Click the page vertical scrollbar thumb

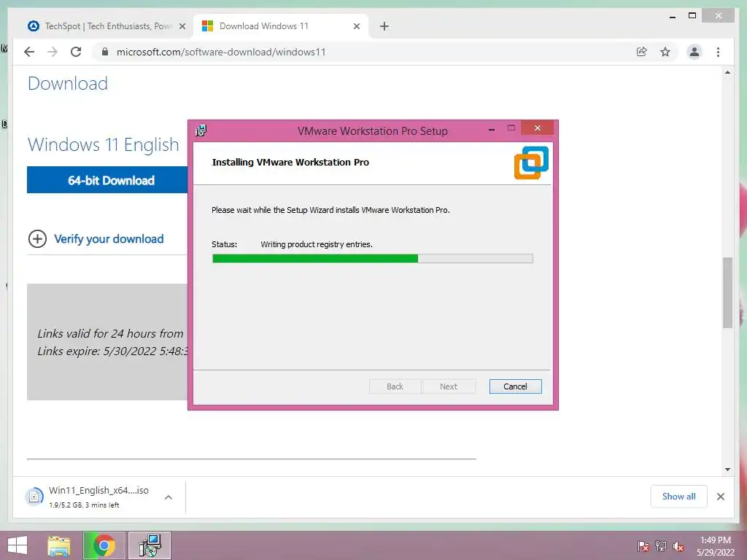point(727,292)
